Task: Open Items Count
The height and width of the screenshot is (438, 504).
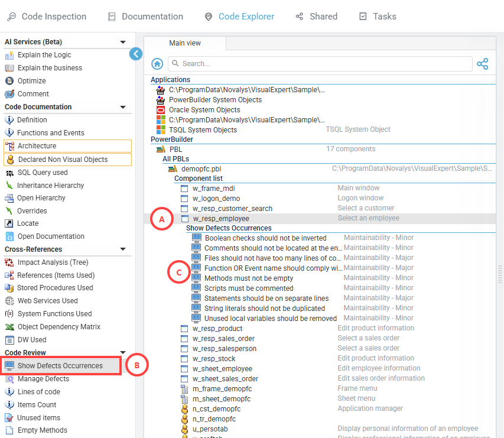Action: 37,405
